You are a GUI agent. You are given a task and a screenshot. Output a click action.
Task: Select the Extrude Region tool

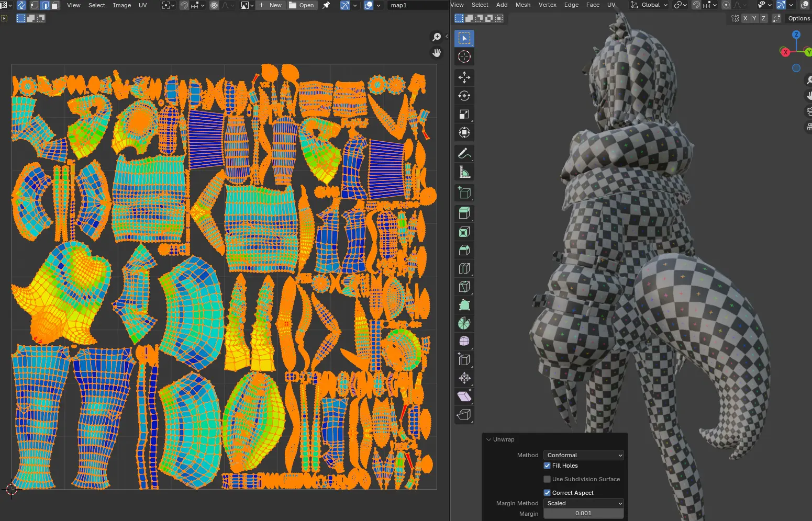tap(464, 213)
